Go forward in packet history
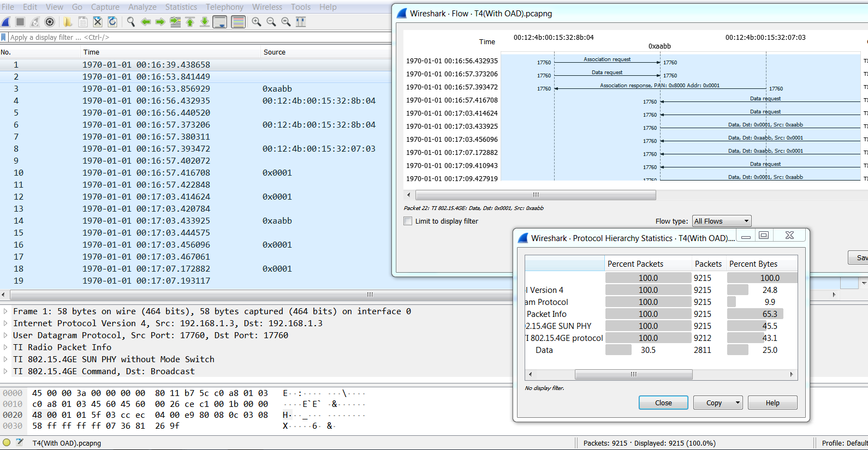The image size is (868, 450). pyautogui.click(x=160, y=22)
